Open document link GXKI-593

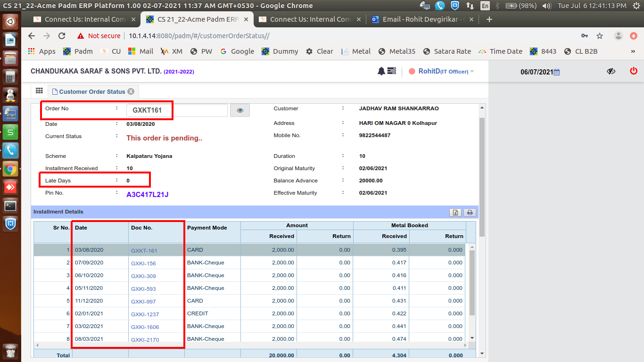pos(143,289)
